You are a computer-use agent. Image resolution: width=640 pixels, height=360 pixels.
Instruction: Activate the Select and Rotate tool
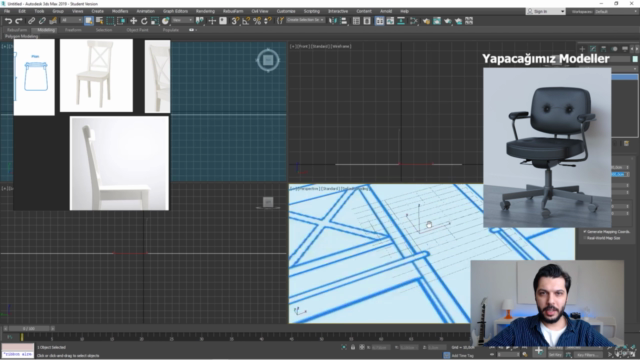coord(144,21)
